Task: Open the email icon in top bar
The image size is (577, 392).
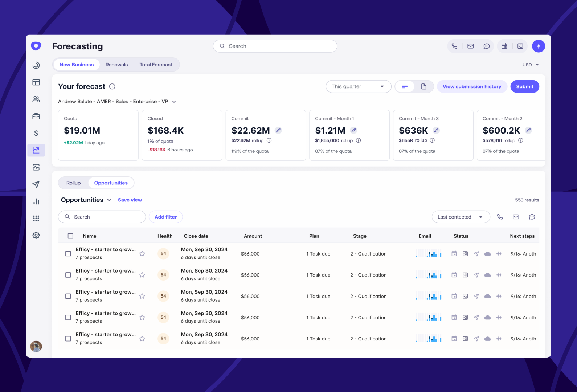Action: click(471, 46)
